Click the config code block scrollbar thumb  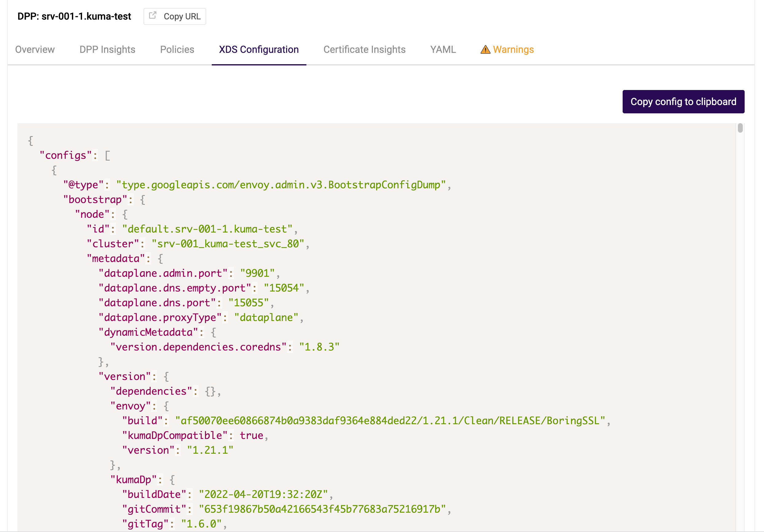point(740,128)
